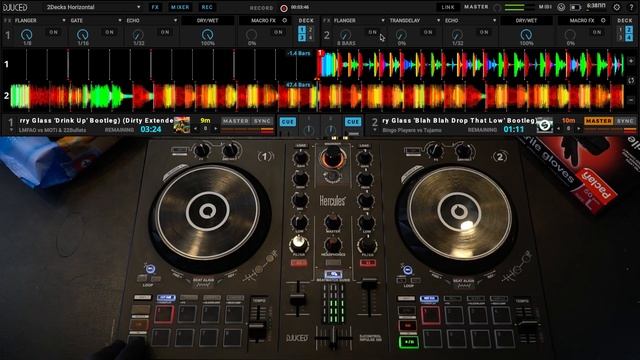Toggle FX 2 Flanger ON switch
The width and height of the screenshot is (640, 360).
pyautogui.click(x=372, y=32)
